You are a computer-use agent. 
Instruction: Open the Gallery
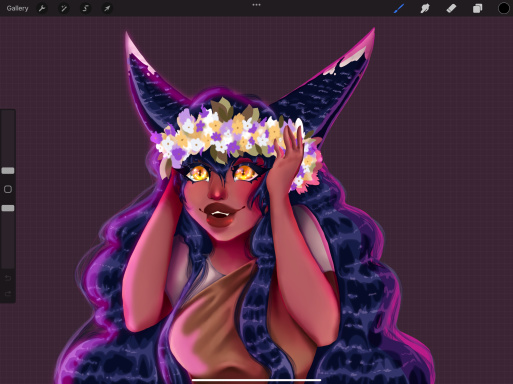(17, 8)
